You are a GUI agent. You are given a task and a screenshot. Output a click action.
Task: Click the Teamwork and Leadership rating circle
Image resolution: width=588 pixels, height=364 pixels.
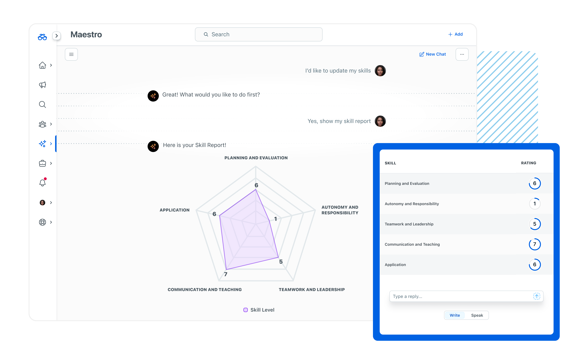(535, 224)
